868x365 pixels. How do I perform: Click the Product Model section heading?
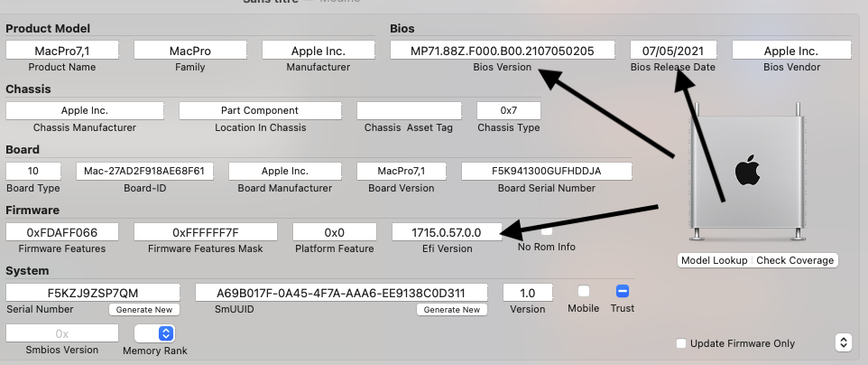[48, 28]
